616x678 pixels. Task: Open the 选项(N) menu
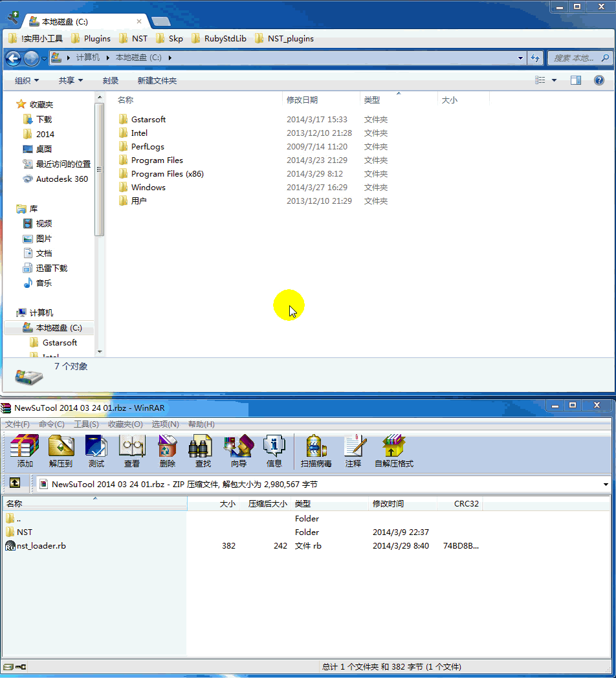click(x=165, y=424)
